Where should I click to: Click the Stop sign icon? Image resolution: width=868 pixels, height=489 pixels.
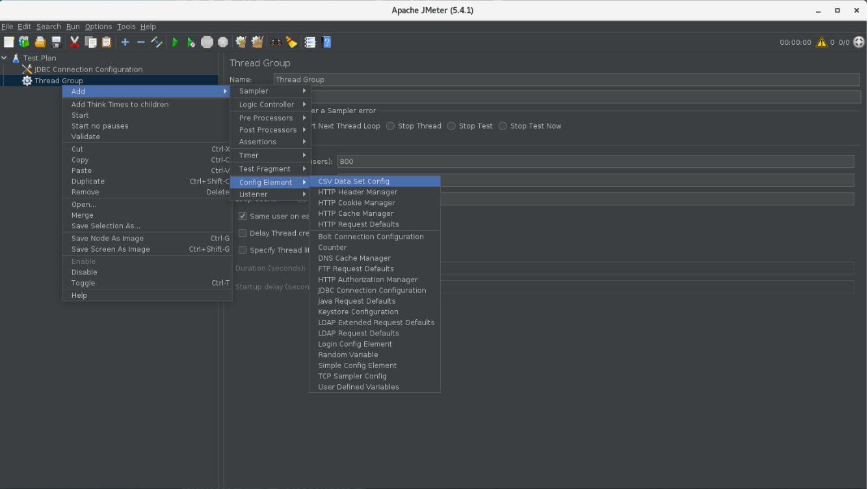(207, 42)
